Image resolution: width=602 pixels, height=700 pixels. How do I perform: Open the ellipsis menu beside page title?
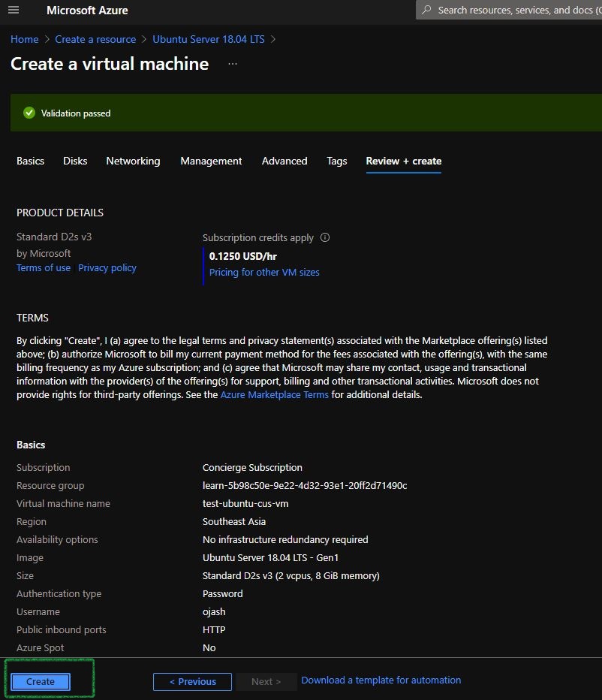tap(233, 64)
